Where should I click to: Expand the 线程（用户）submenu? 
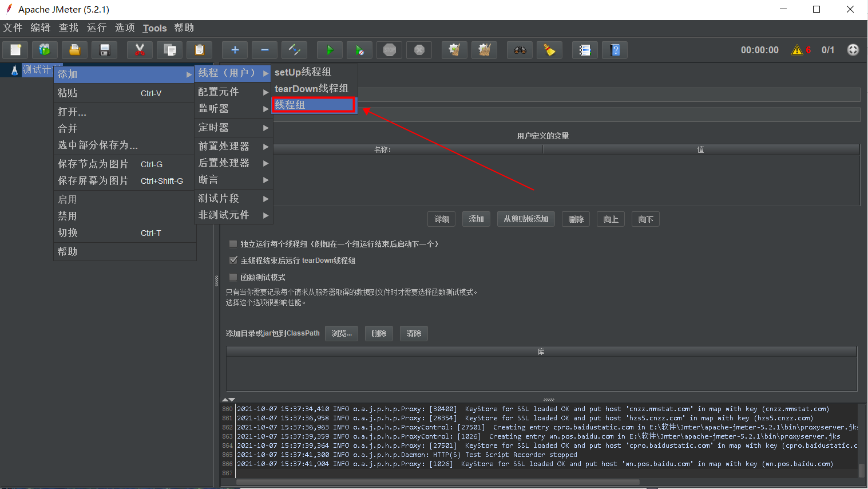(233, 73)
